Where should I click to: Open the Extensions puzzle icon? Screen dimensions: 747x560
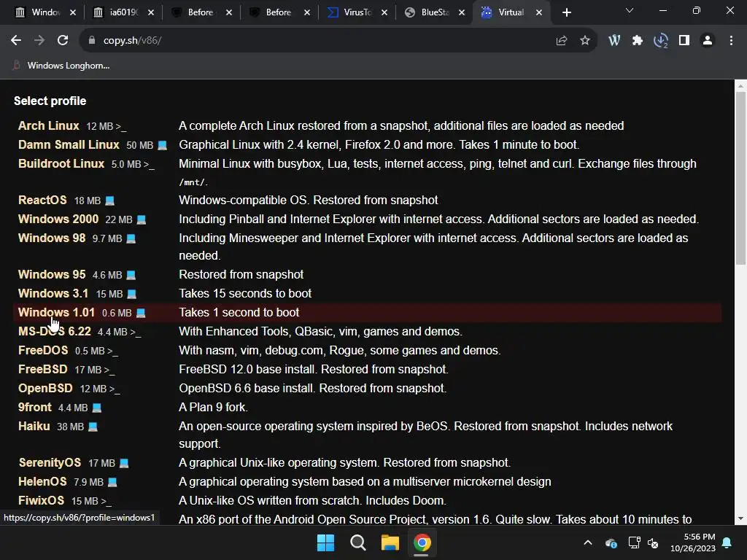638,41
